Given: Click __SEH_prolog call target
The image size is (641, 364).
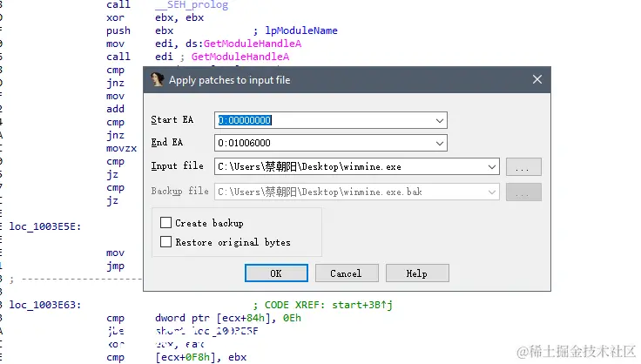Looking at the screenshot, I should click(x=192, y=5).
